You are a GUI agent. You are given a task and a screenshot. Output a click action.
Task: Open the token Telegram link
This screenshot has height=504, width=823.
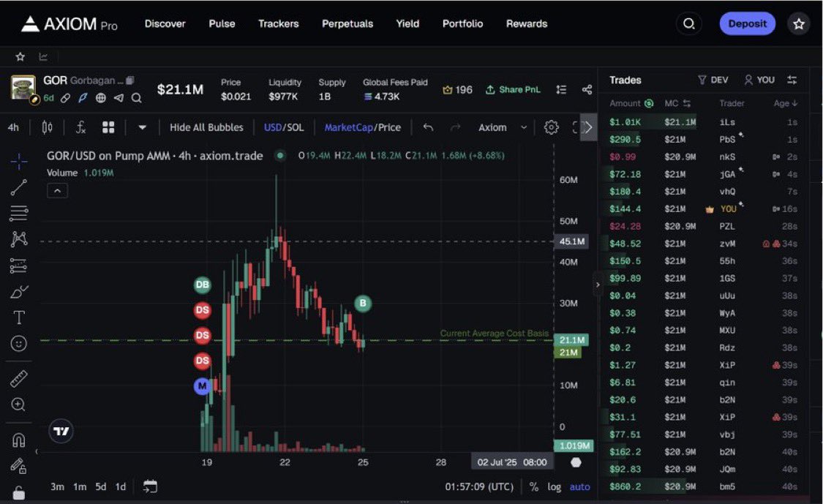(119, 97)
